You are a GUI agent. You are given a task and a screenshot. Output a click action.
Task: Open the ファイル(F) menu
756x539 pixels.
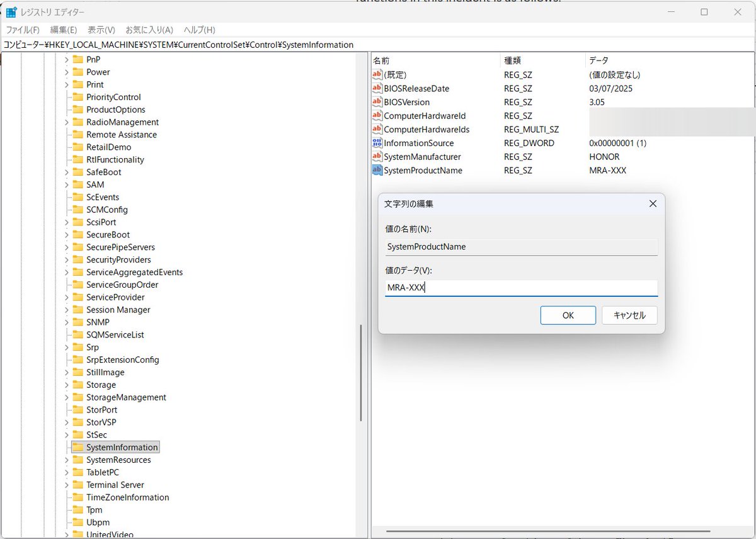click(23, 30)
